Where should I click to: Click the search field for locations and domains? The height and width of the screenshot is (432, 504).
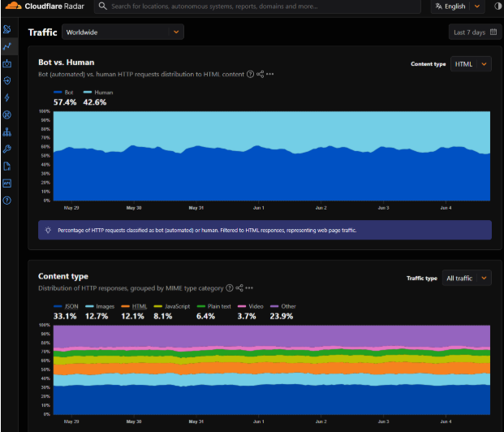click(257, 6)
